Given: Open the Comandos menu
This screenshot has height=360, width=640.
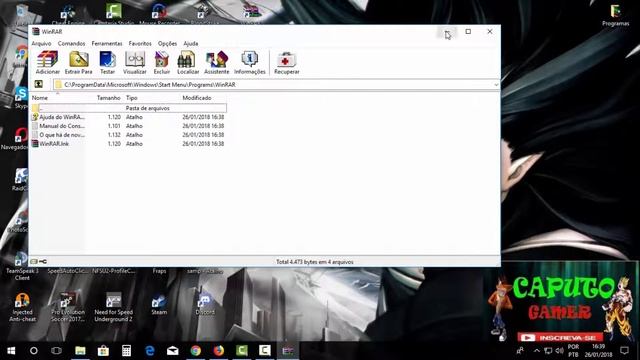Looking at the screenshot, I should point(71,43).
